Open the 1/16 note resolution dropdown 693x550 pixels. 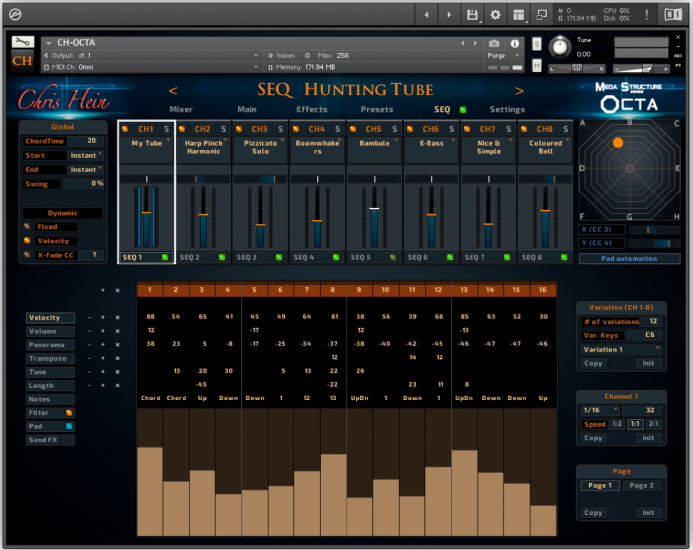click(x=600, y=410)
